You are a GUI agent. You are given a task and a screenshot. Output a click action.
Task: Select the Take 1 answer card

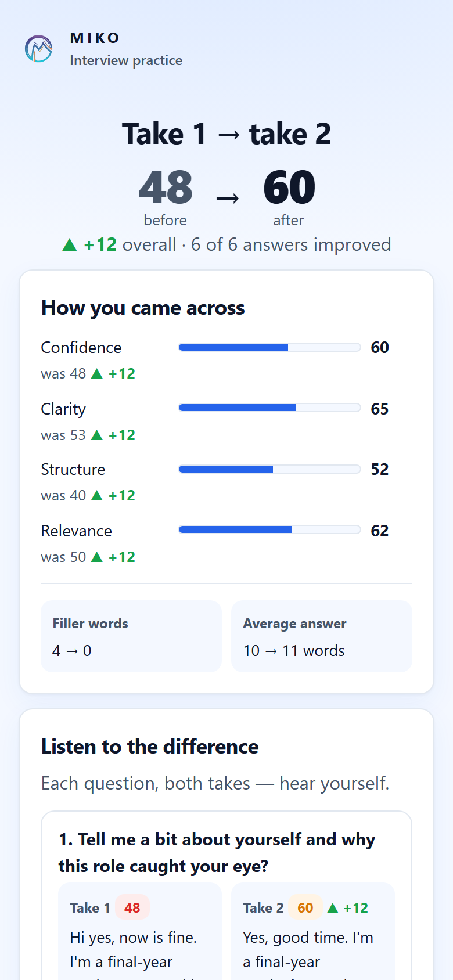click(x=140, y=931)
